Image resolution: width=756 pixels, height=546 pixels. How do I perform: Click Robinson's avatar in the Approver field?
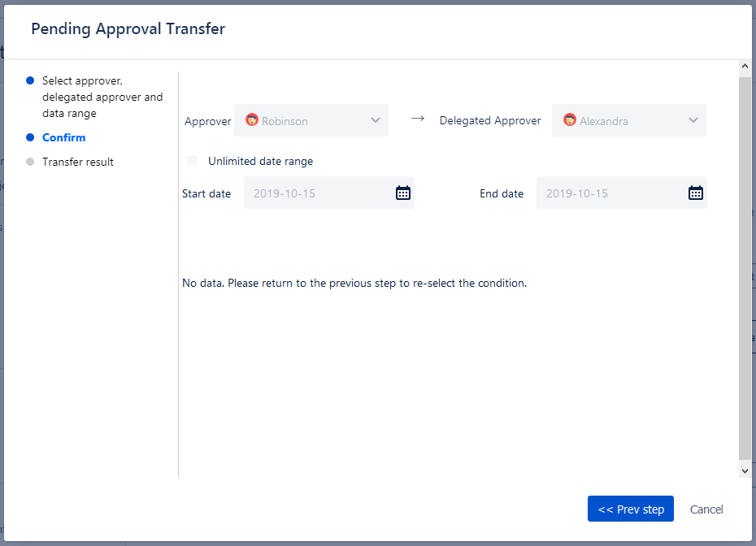pos(252,120)
